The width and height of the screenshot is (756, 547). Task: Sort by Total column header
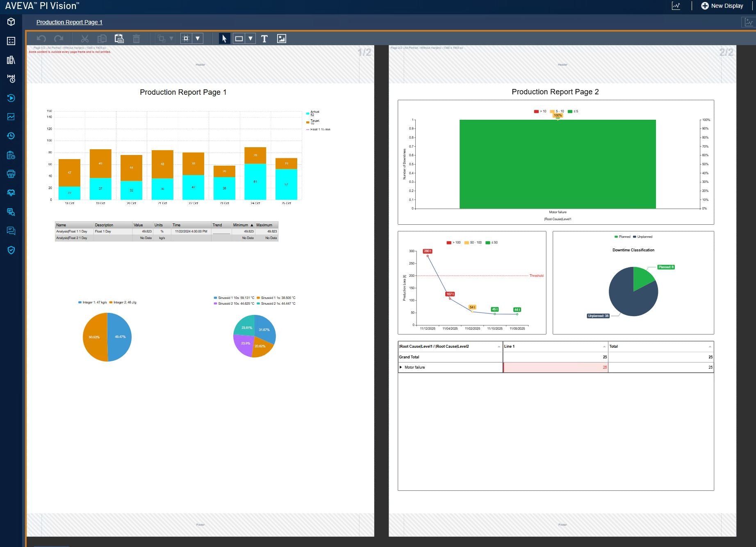coord(660,346)
